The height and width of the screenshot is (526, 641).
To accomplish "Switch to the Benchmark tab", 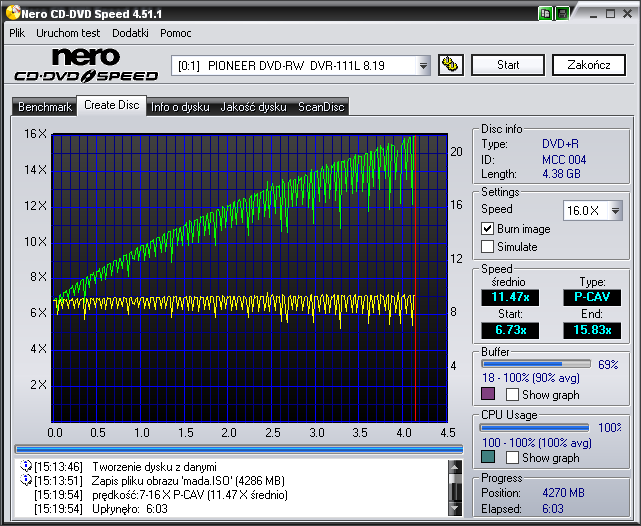I will [x=45, y=107].
